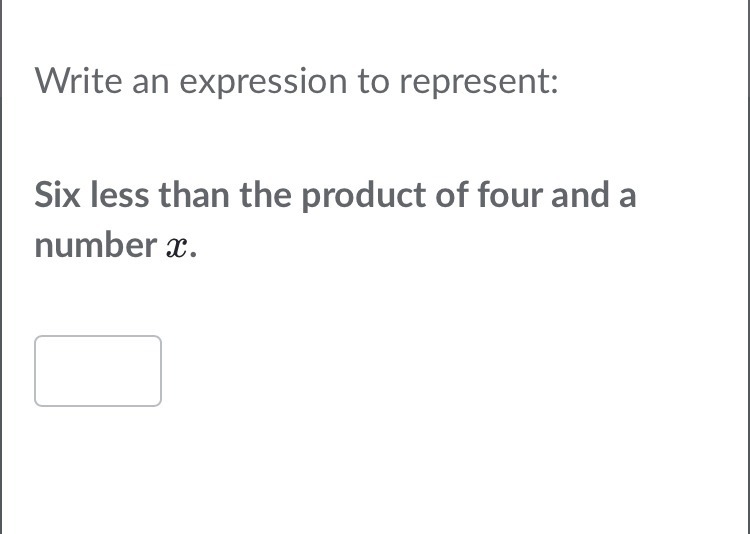This screenshot has height=534, width=750.
Task: Click the word "an" in the instruction
Action: click(150, 83)
